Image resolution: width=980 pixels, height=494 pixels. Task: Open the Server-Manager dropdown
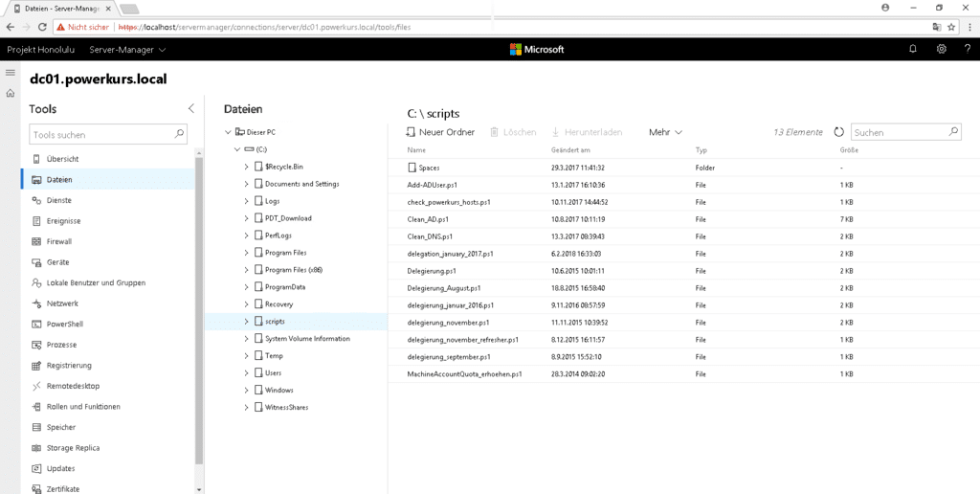pyautogui.click(x=127, y=49)
